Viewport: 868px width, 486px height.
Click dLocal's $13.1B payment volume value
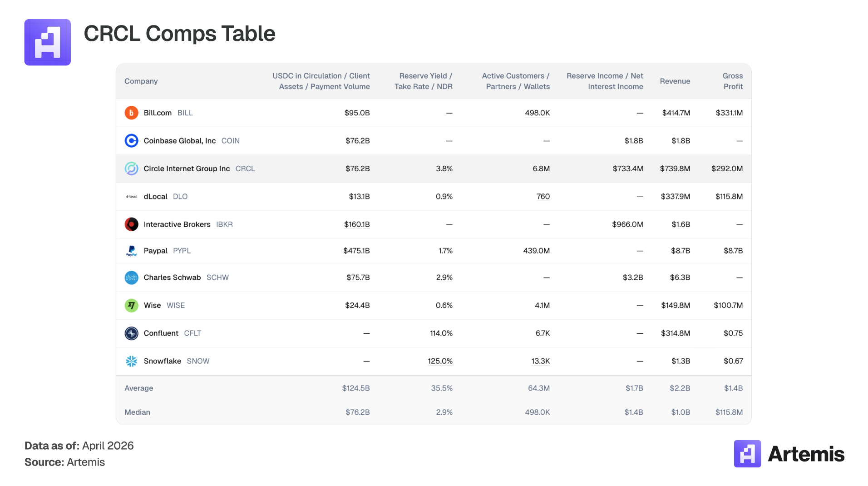coord(359,197)
